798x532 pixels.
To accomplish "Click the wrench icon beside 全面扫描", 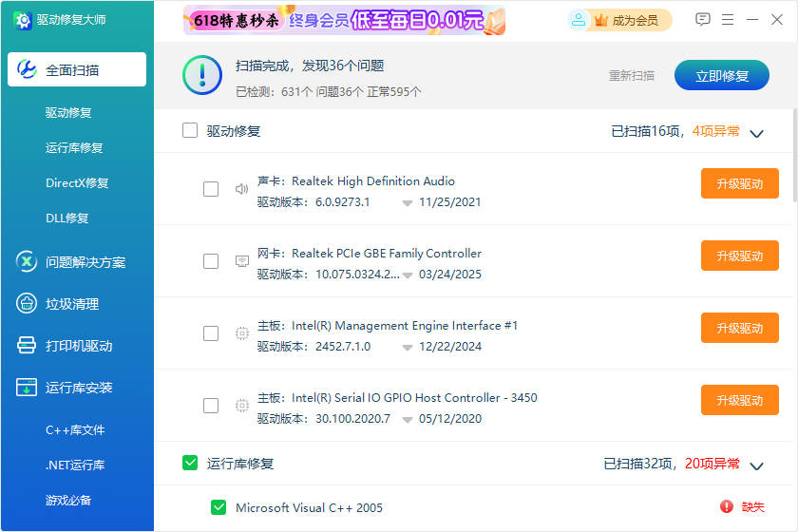I will [x=27, y=69].
